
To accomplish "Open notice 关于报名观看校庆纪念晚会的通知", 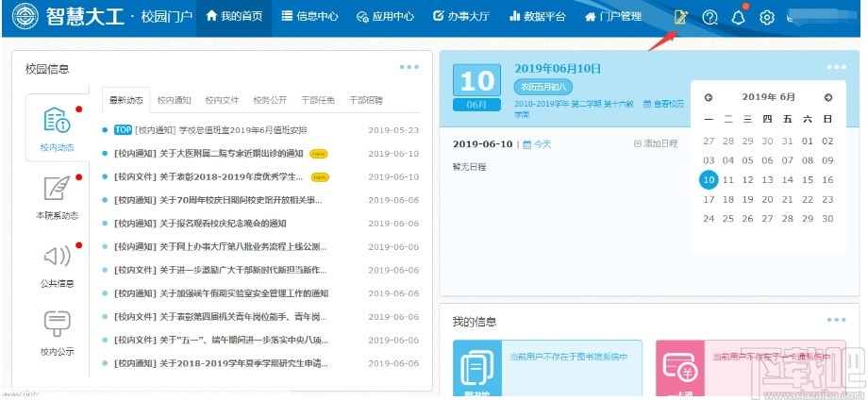I will (200, 224).
